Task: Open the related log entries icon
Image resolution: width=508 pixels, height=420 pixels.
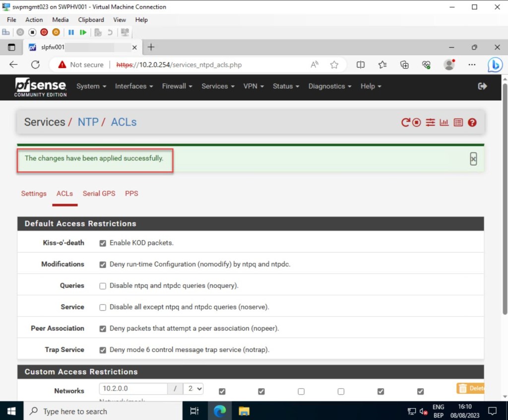Action: pyautogui.click(x=458, y=122)
